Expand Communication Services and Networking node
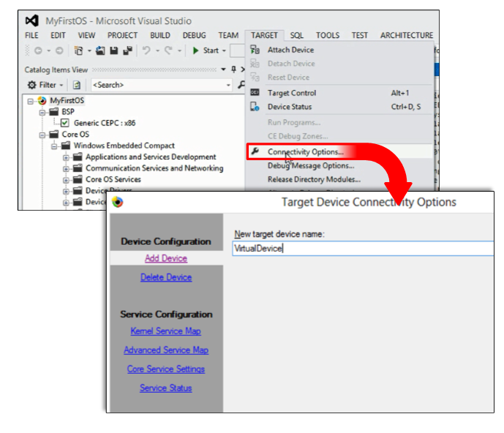Screen dimensions: 504x433 (66, 169)
